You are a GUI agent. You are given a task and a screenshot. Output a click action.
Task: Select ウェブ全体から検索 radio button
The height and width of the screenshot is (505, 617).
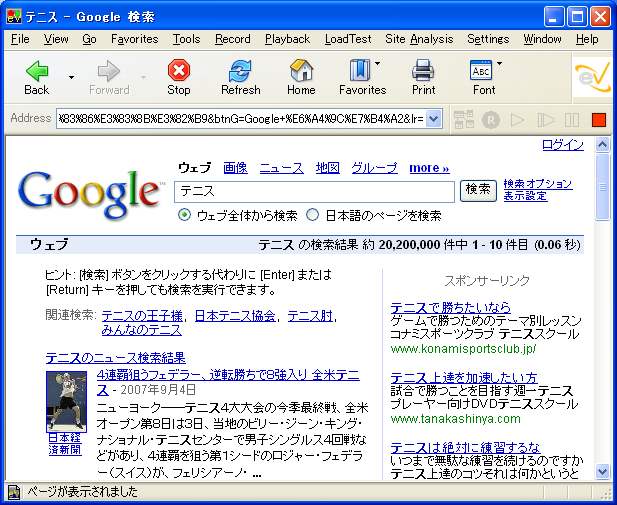tap(184, 215)
